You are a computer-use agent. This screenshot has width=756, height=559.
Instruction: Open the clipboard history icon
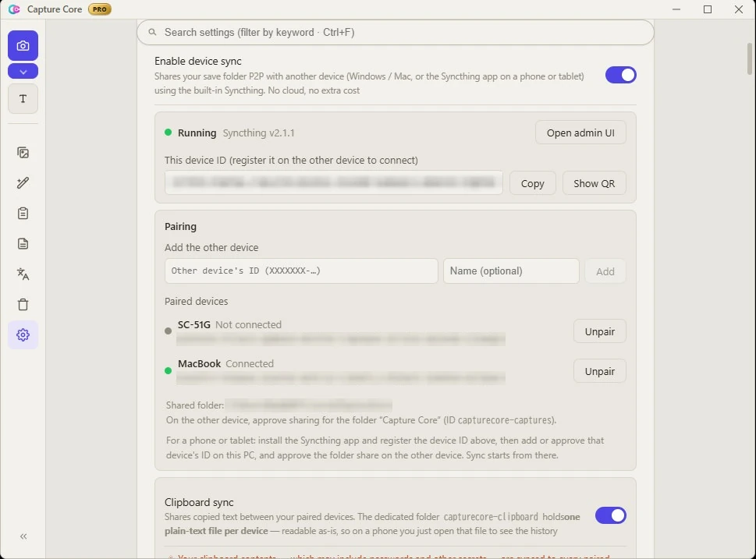click(23, 214)
